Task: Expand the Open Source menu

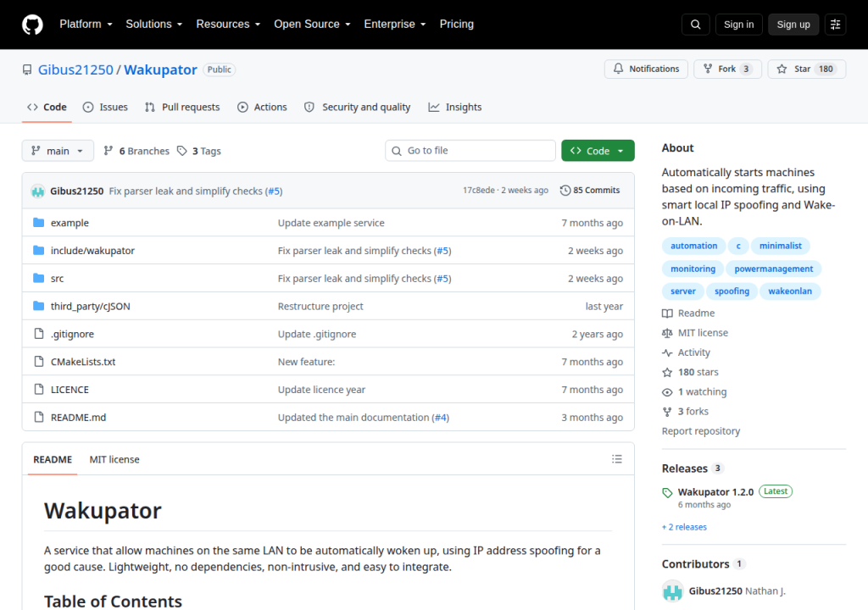Action: [x=312, y=25]
